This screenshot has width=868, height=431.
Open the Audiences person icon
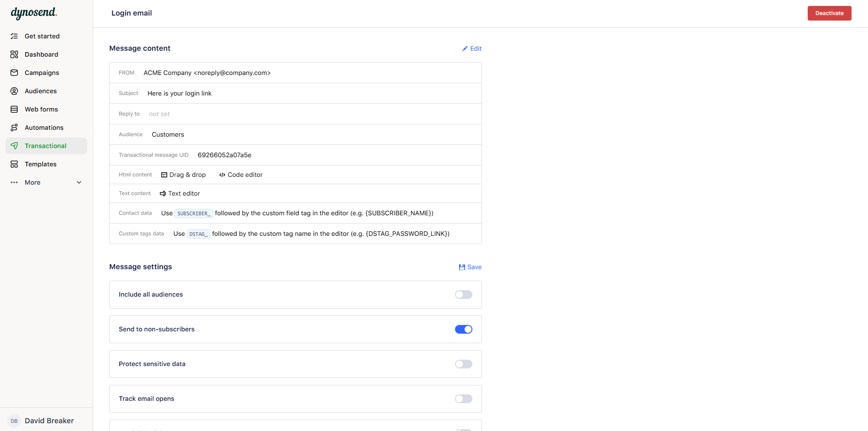coord(14,91)
